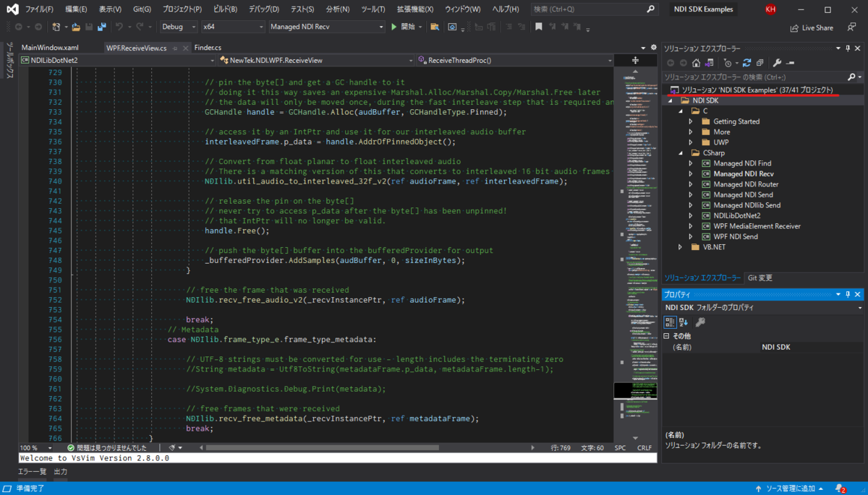Expand the VB.NET folder
868x495 pixels.
[x=680, y=247]
